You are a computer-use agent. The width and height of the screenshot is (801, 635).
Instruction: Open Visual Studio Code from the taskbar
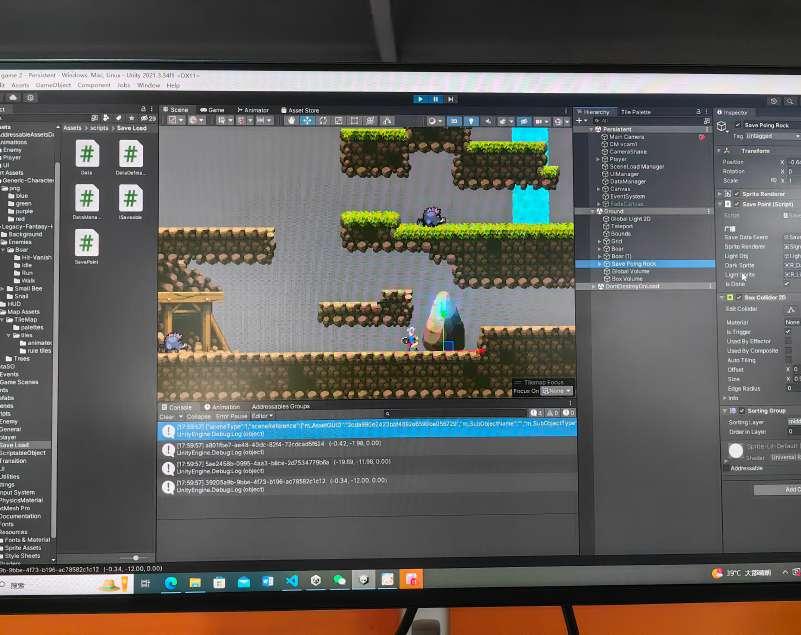tap(292, 581)
